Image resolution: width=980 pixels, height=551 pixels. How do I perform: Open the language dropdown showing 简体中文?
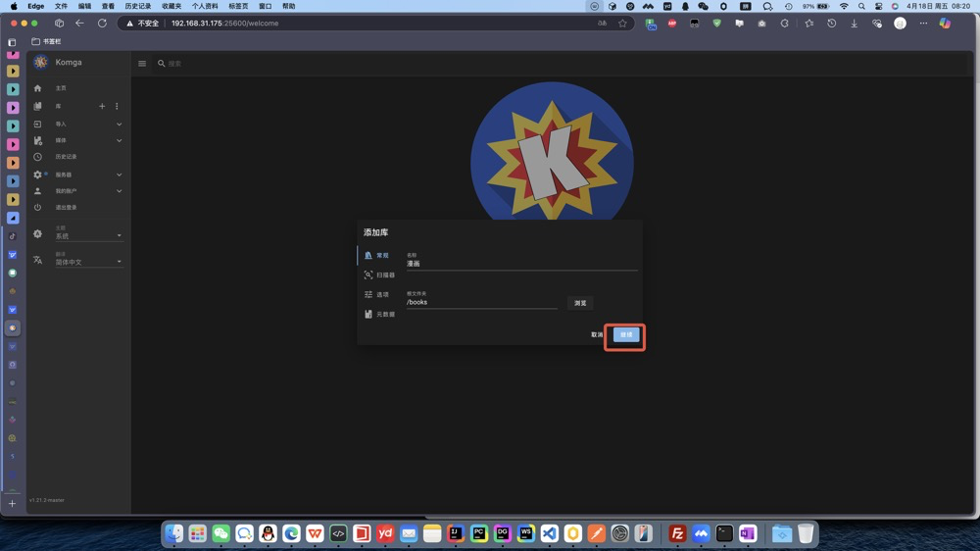89,260
